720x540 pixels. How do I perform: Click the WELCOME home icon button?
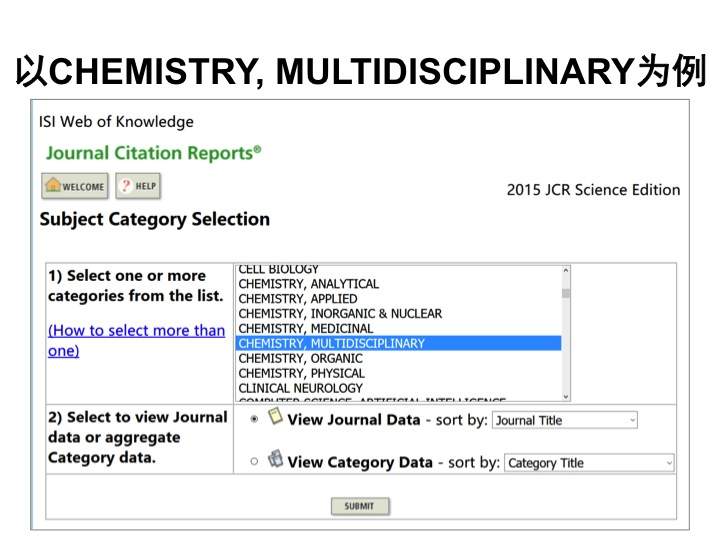coord(75,186)
